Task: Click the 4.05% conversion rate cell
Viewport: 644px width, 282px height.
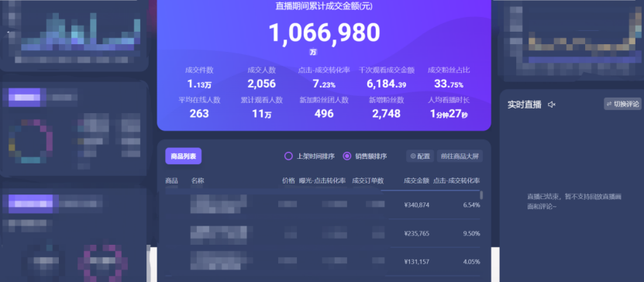Action: [471, 262]
